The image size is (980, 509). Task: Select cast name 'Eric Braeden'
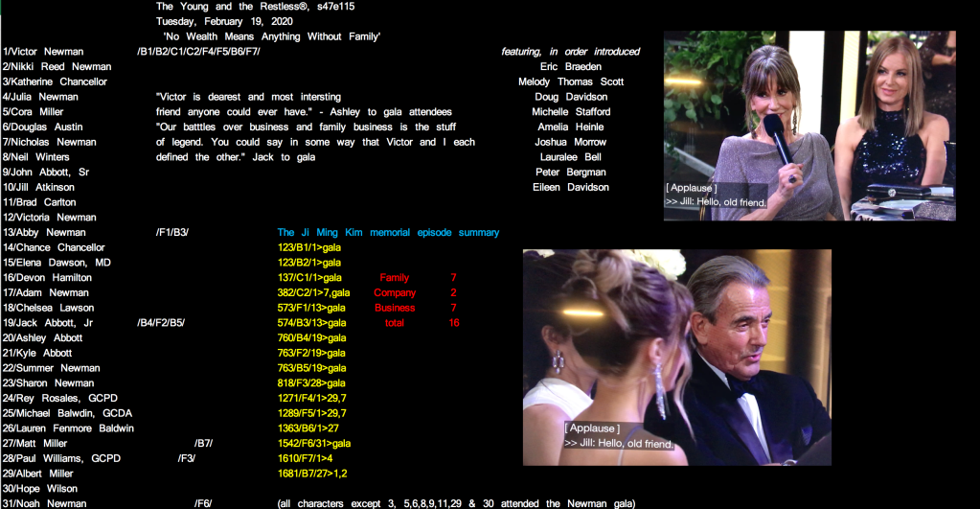pyautogui.click(x=570, y=67)
